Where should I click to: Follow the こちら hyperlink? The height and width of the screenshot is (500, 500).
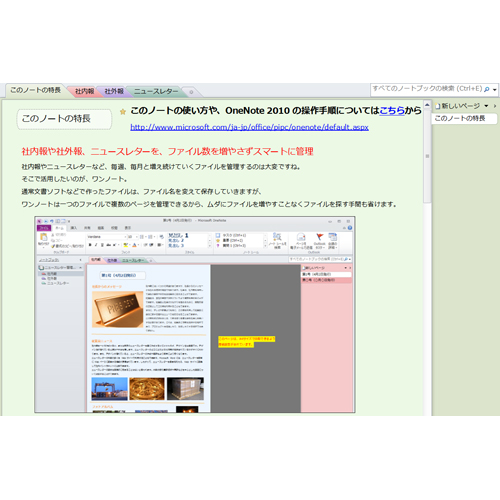click(392, 110)
